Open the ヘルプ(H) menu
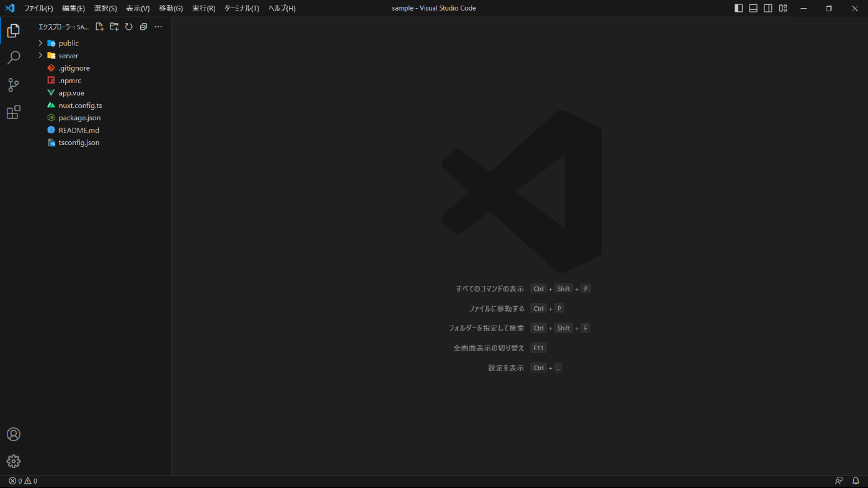This screenshot has height=488, width=868. [281, 8]
